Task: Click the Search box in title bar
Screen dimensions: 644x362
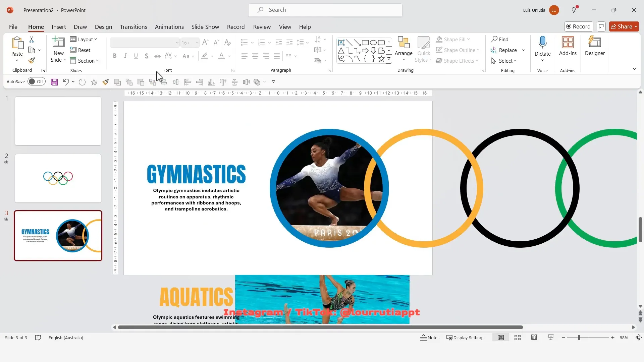Action: (x=325, y=10)
